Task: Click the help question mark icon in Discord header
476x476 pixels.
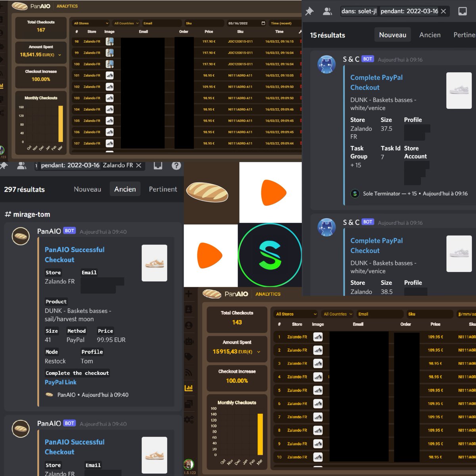Action: click(177, 165)
